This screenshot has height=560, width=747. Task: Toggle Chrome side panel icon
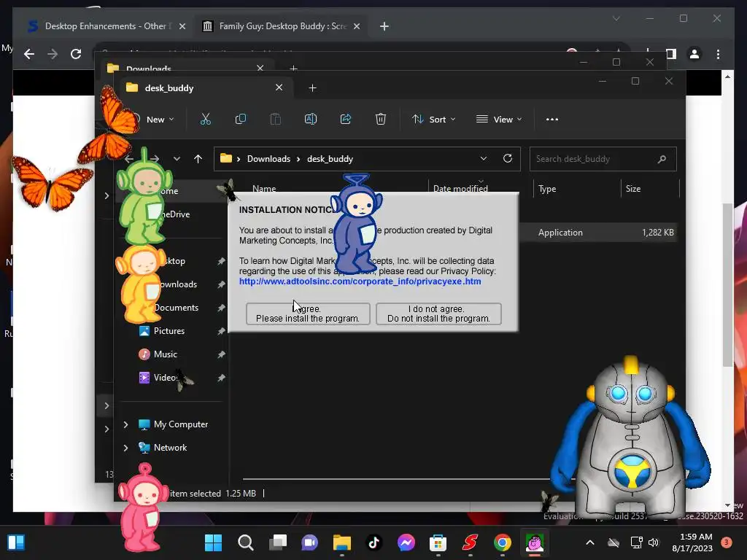671,54
